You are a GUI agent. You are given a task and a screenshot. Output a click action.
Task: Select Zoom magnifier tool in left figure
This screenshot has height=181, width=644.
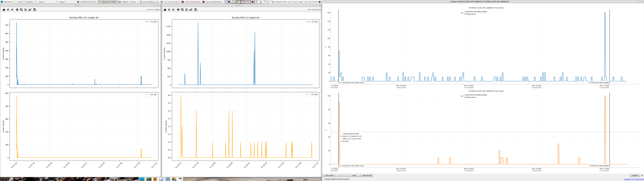tap(21, 10)
